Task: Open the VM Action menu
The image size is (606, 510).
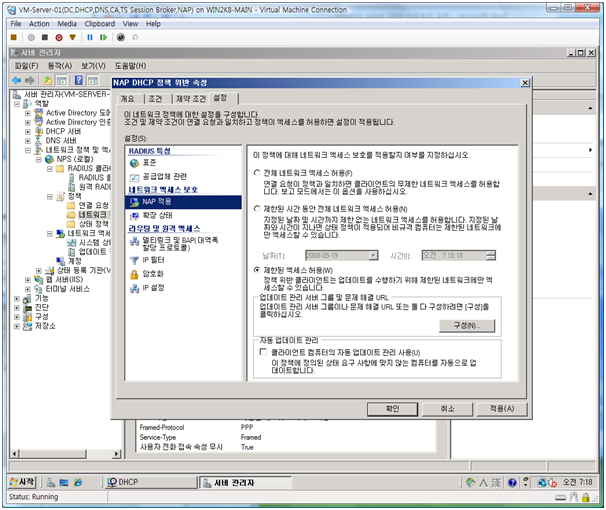Action: (39, 24)
